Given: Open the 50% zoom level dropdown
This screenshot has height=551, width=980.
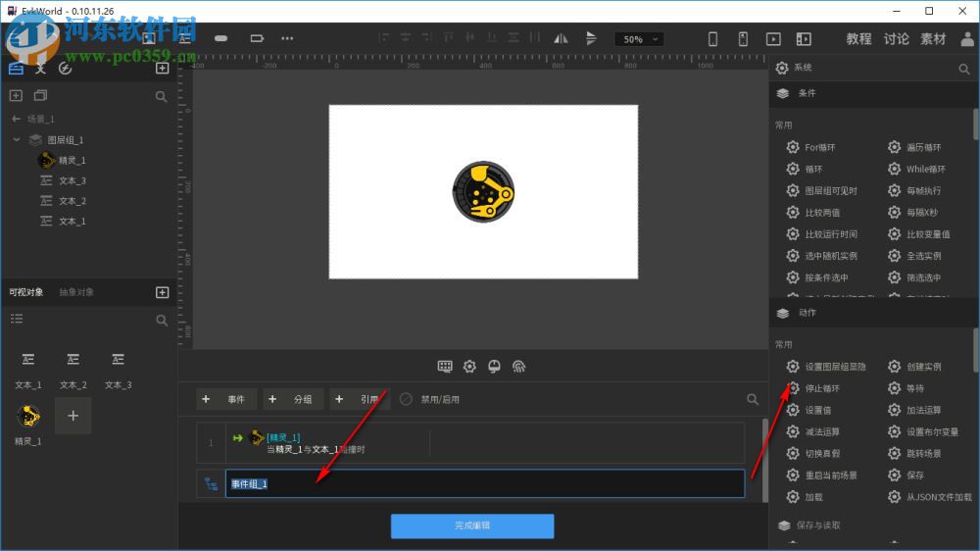Looking at the screenshot, I should [639, 39].
